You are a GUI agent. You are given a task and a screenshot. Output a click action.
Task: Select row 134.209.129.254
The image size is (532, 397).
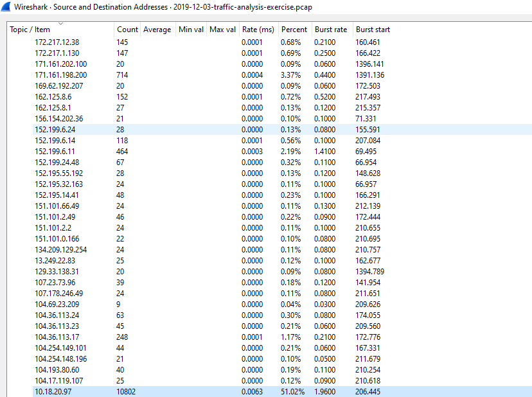tap(282, 250)
